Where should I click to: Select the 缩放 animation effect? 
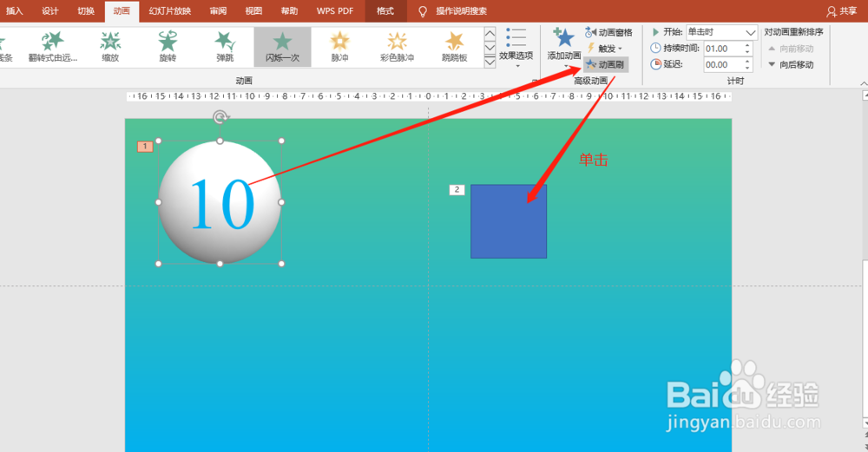pos(110,47)
